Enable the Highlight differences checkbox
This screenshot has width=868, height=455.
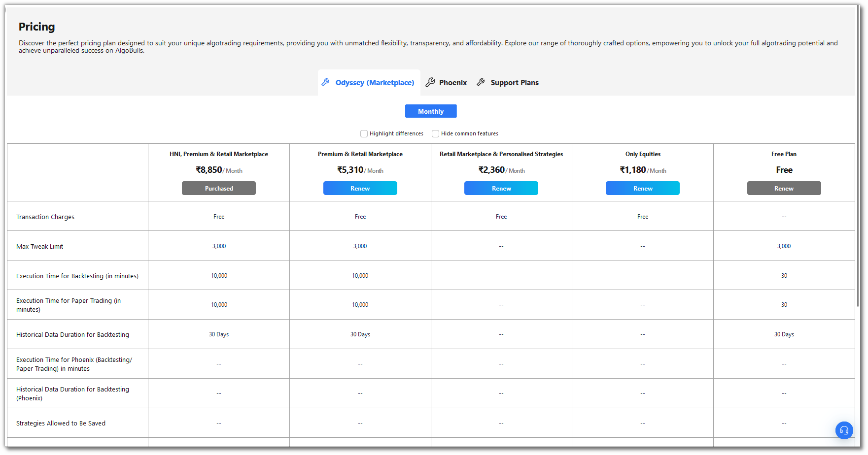364,133
